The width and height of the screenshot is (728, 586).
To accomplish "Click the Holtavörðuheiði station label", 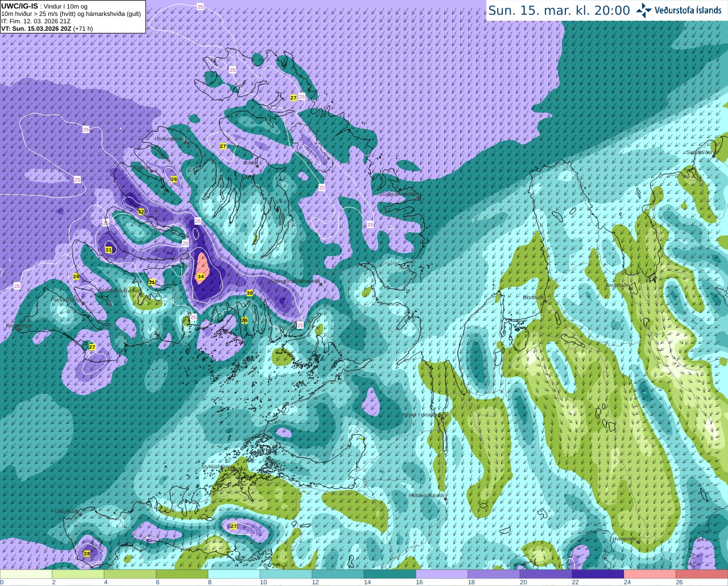I will [x=427, y=496].
